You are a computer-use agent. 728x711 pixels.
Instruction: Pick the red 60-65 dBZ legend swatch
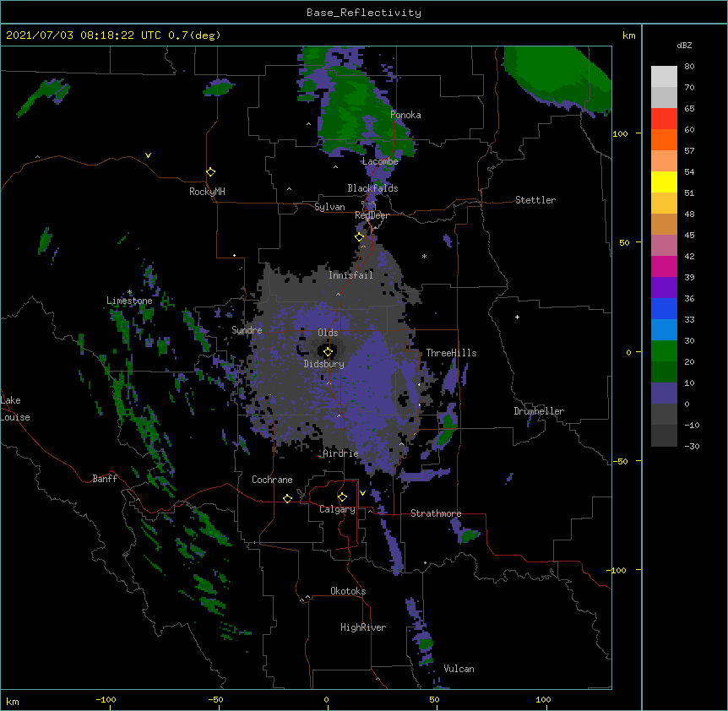[664, 118]
